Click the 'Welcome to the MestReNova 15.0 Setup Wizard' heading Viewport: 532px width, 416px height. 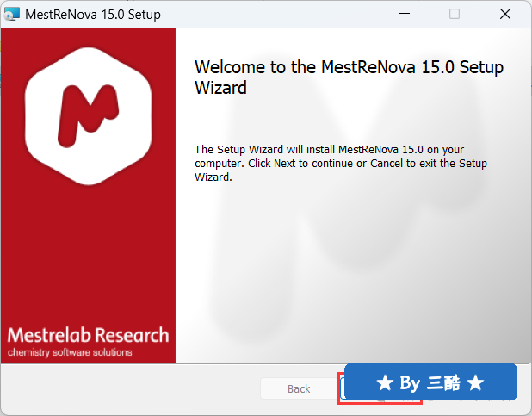click(349, 78)
